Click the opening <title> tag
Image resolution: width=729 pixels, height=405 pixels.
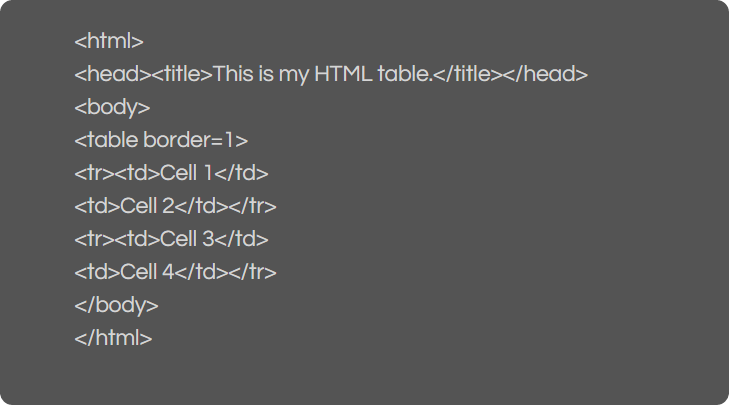(x=182, y=74)
